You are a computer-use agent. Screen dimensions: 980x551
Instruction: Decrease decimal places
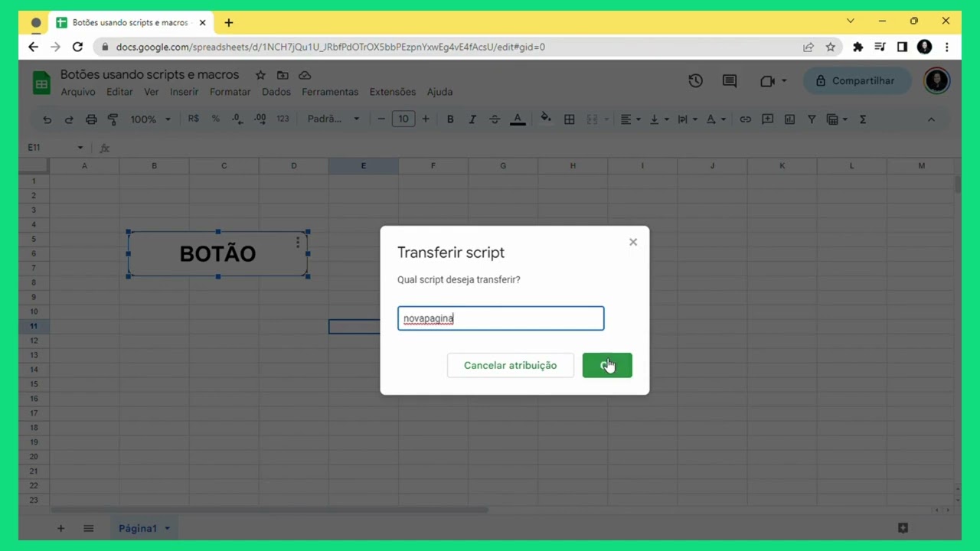237,119
